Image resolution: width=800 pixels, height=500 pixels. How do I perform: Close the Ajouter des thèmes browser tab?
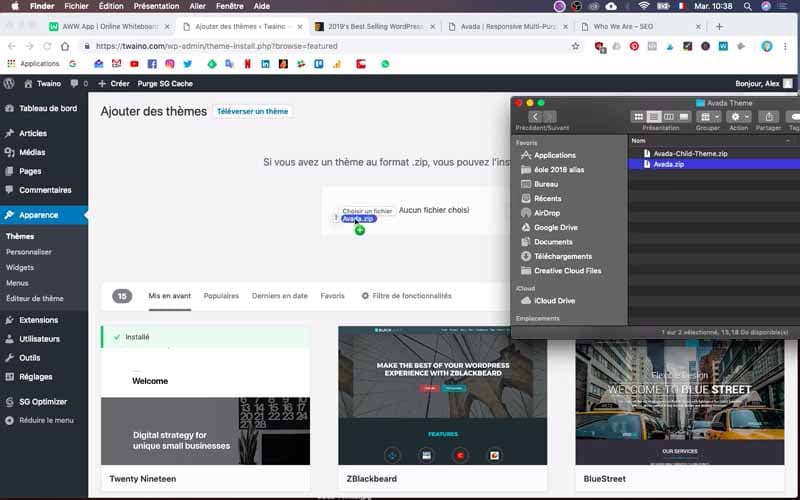[x=300, y=27]
